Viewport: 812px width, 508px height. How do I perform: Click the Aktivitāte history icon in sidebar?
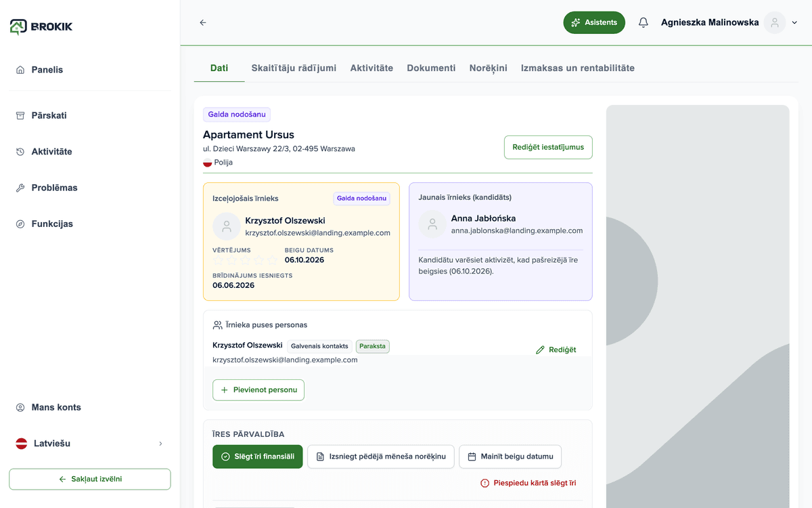20,152
